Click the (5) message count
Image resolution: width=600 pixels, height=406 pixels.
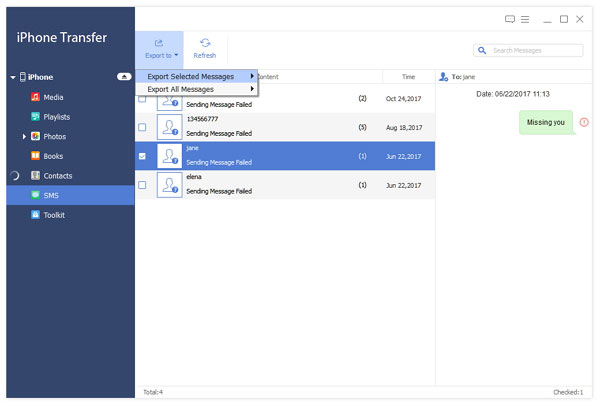pos(362,127)
